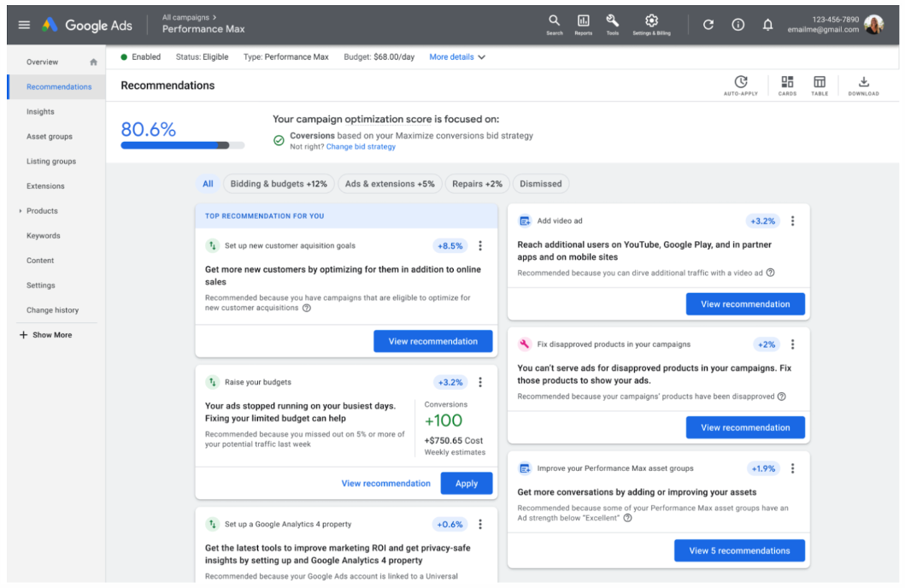The image size is (905, 588).
Task: Switch to Cards view
Action: click(x=787, y=84)
